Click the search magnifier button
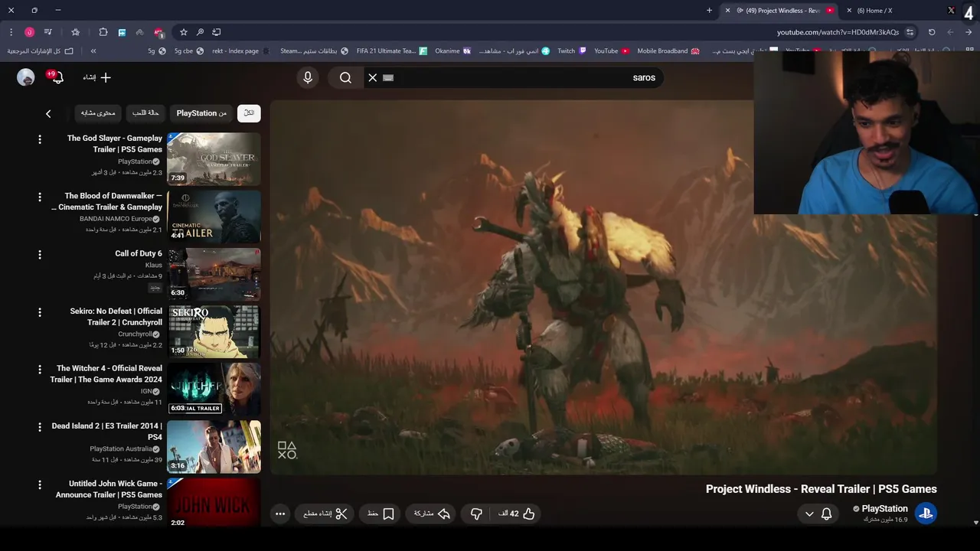980x551 pixels. click(345, 77)
